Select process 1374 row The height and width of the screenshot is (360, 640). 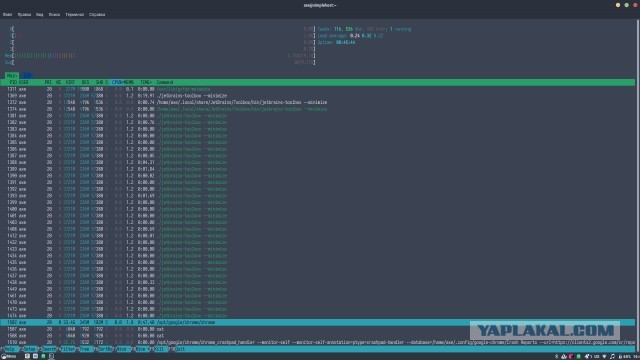point(318,109)
